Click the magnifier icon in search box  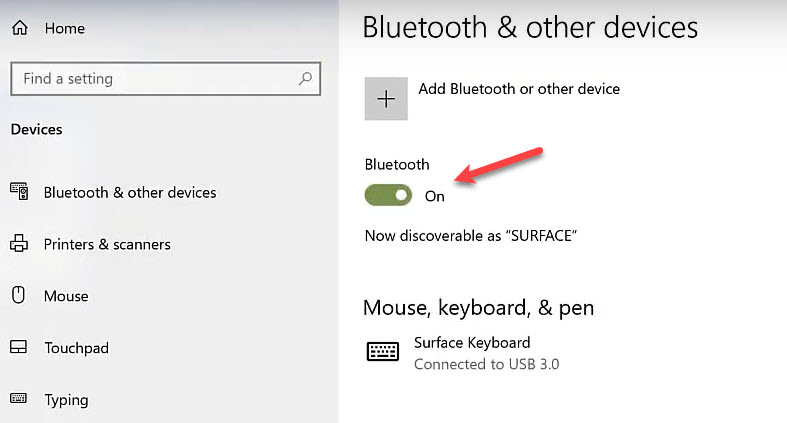[305, 78]
